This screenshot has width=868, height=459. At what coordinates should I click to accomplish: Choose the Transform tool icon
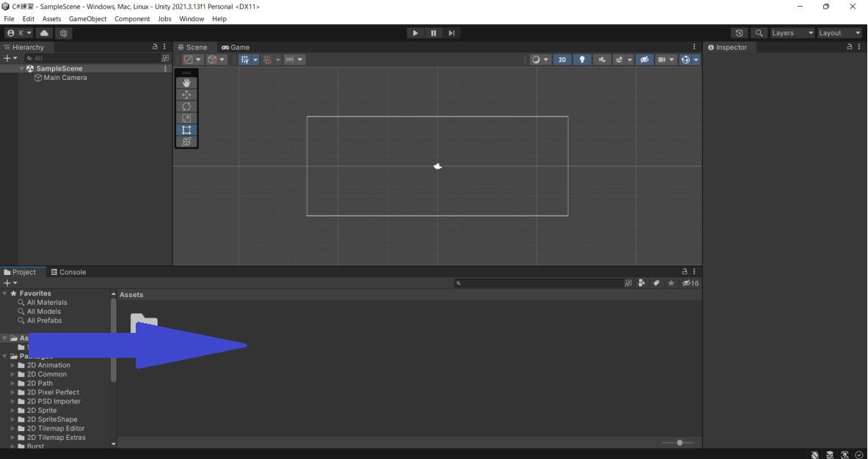click(186, 142)
